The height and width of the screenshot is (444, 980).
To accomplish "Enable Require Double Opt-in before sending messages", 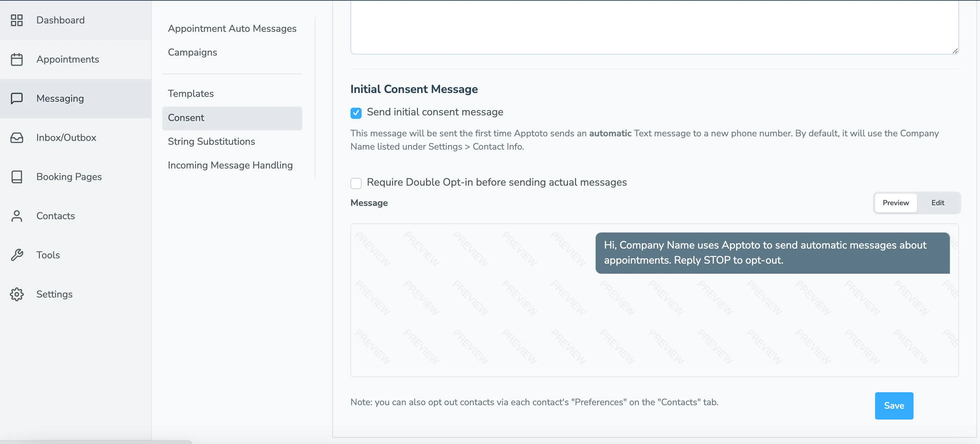I will tap(356, 183).
